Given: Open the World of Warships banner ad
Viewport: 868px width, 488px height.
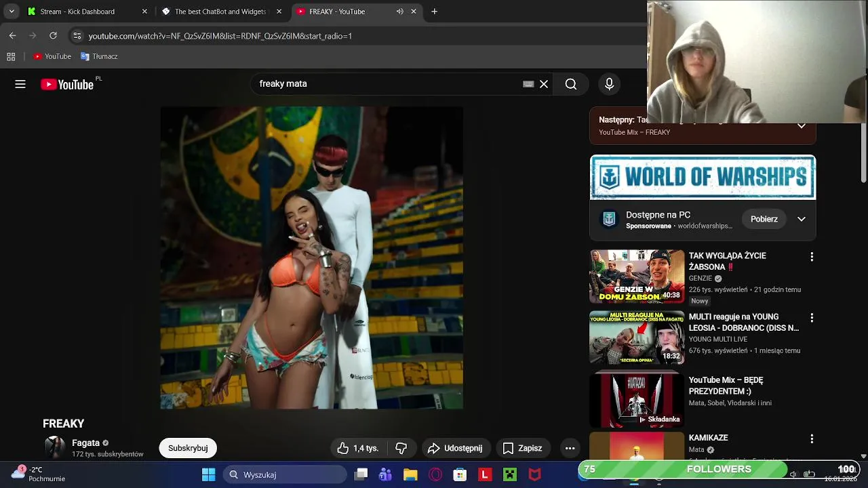Looking at the screenshot, I should (703, 178).
